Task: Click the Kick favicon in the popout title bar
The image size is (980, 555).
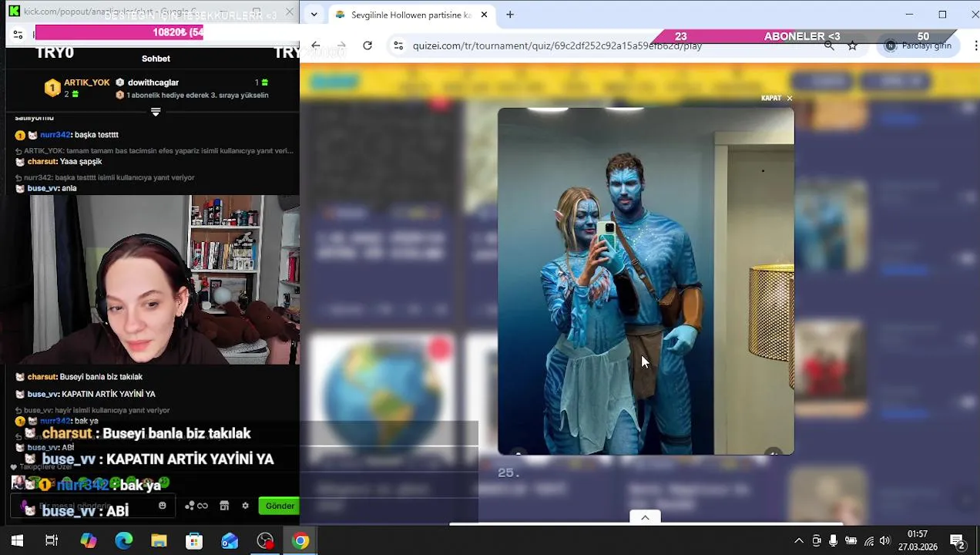Action: [x=14, y=12]
